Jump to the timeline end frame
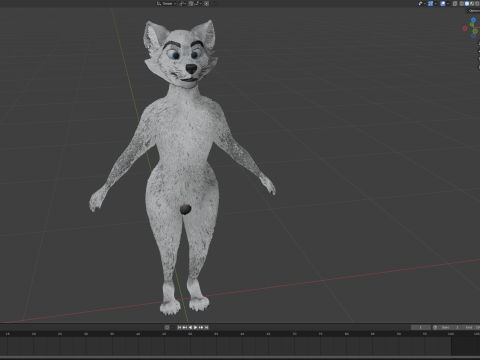The width and height of the screenshot is (480, 360). [x=206, y=327]
